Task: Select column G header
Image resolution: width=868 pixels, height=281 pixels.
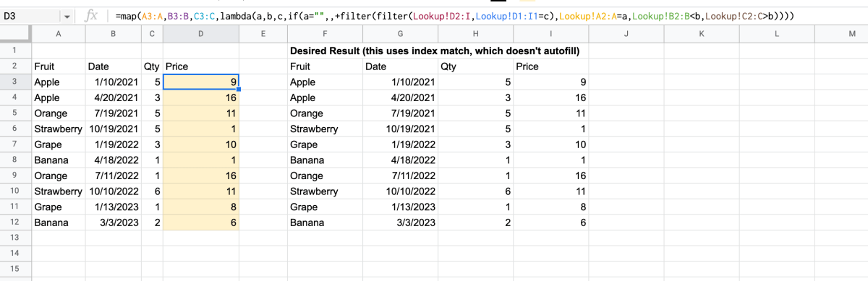Action: pos(400,34)
